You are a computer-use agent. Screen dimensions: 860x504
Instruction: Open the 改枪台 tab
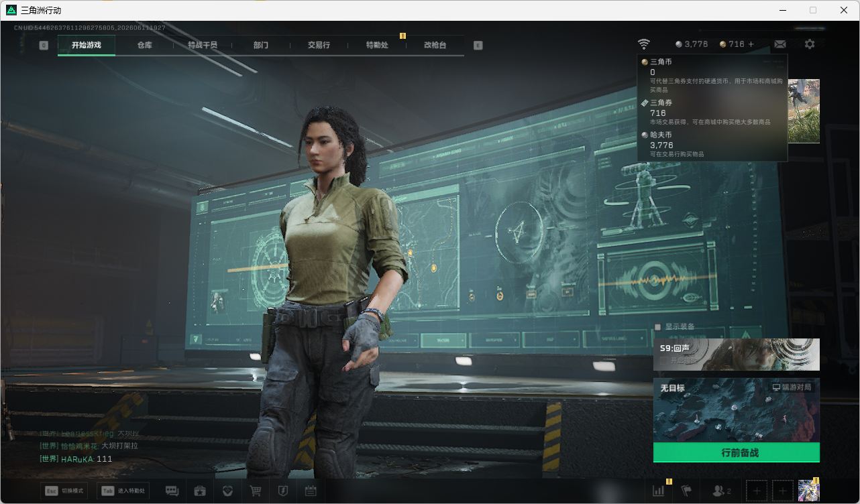pyautogui.click(x=435, y=45)
